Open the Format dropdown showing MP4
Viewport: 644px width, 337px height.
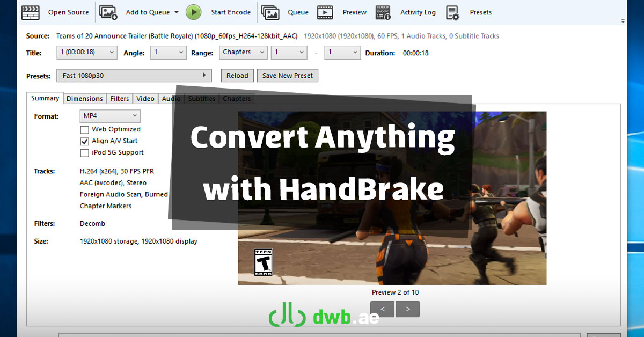point(109,116)
